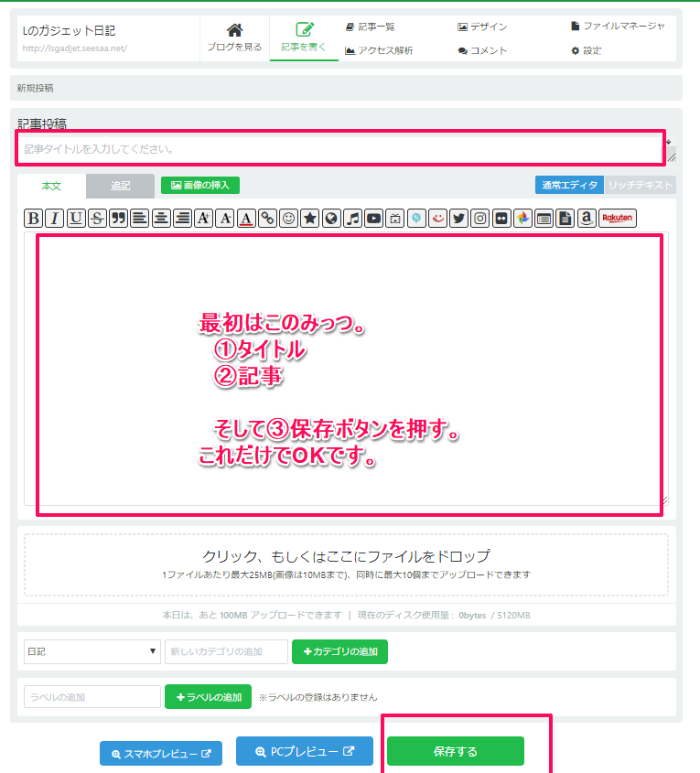This screenshot has height=773, width=700.
Task: Insert a YouTube video
Action: 373,218
